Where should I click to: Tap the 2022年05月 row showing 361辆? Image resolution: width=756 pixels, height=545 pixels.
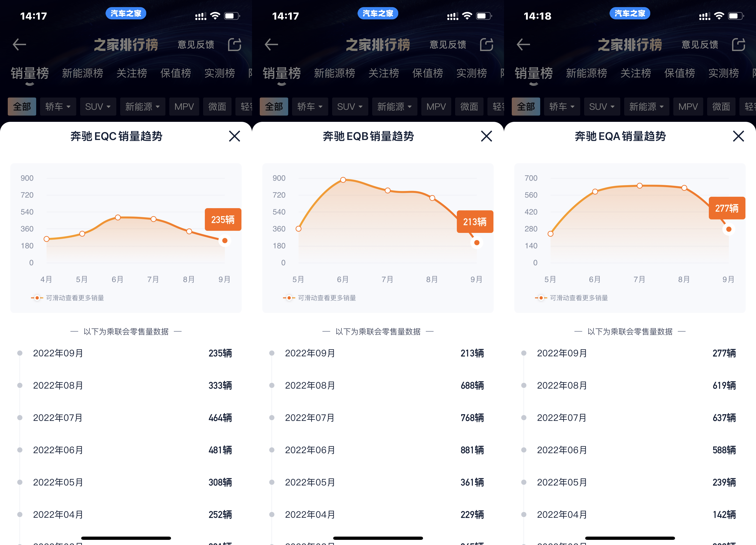[378, 482]
